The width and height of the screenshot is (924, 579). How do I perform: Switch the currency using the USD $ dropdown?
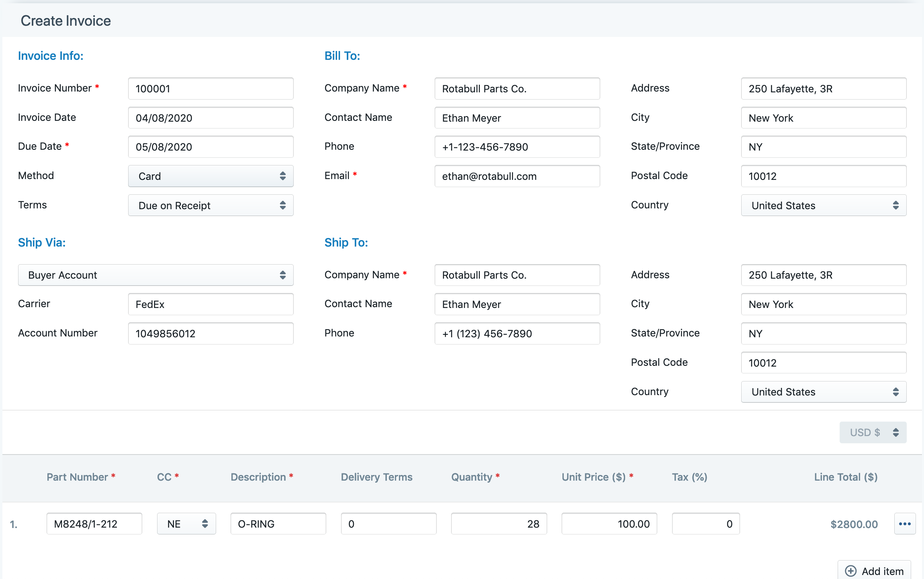pos(873,432)
